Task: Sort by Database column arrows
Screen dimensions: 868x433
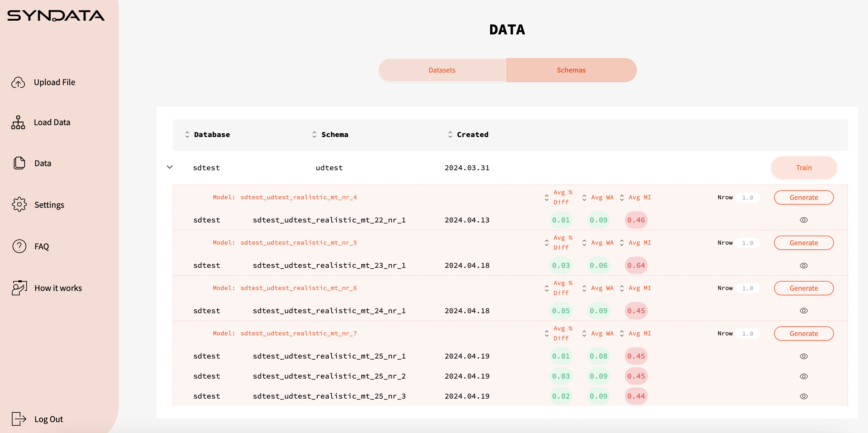Action: click(x=187, y=135)
